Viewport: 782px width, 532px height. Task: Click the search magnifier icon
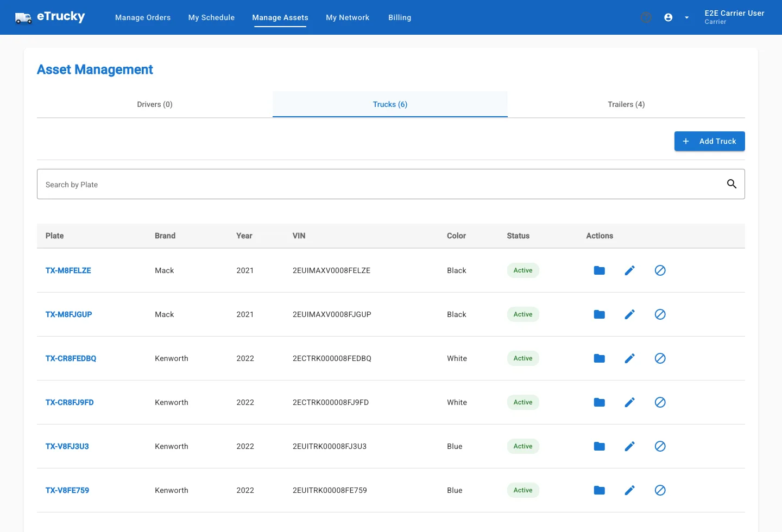click(732, 184)
